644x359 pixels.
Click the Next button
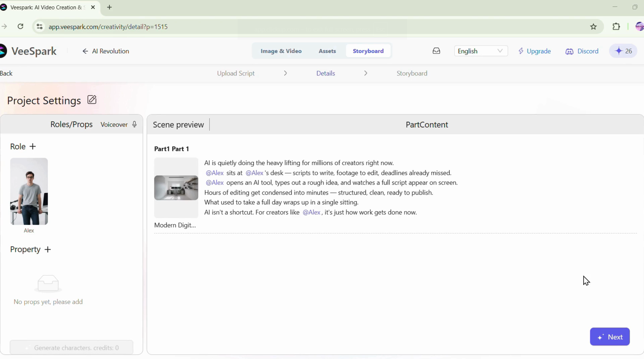coord(610,337)
